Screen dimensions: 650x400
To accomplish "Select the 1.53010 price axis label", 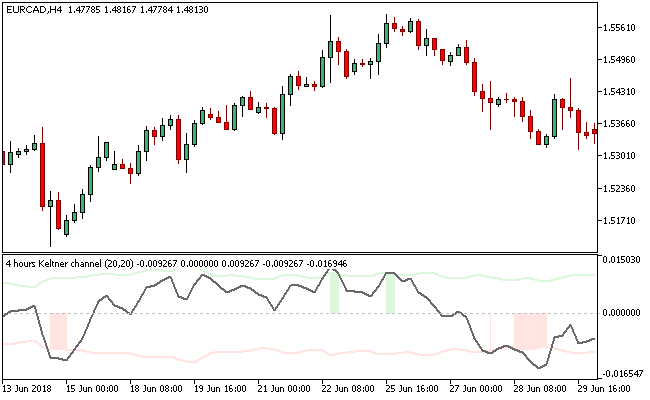I will click(619, 156).
